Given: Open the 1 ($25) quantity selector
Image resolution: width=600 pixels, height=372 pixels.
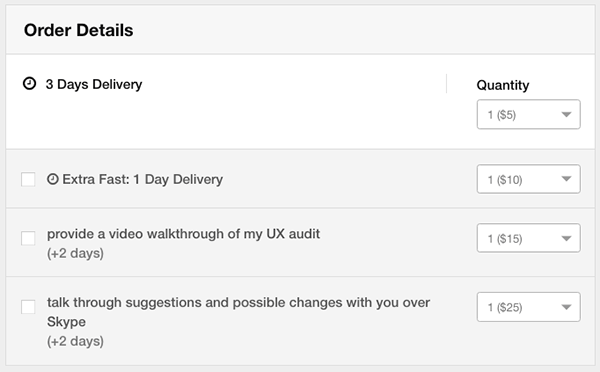Looking at the screenshot, I should point(528,307).
